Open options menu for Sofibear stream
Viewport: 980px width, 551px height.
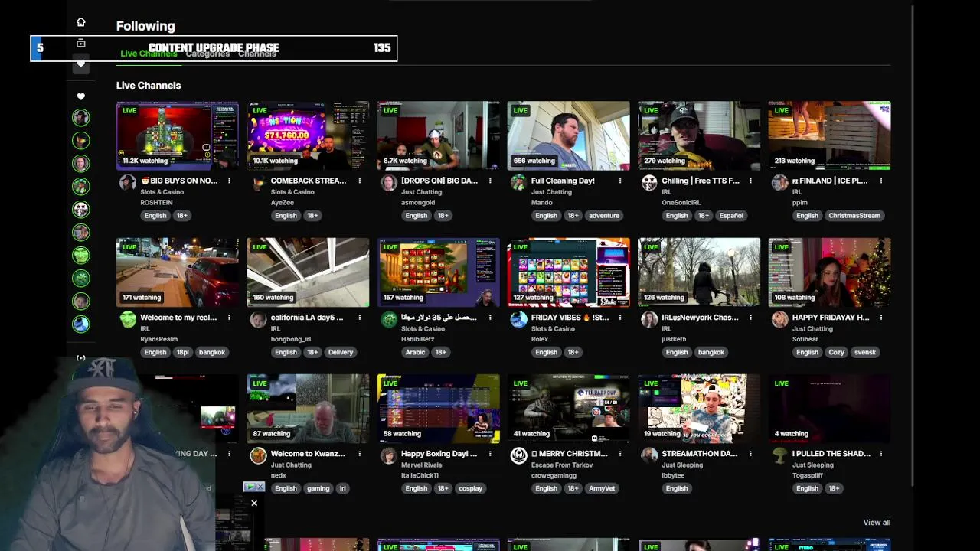click(881, 318)
